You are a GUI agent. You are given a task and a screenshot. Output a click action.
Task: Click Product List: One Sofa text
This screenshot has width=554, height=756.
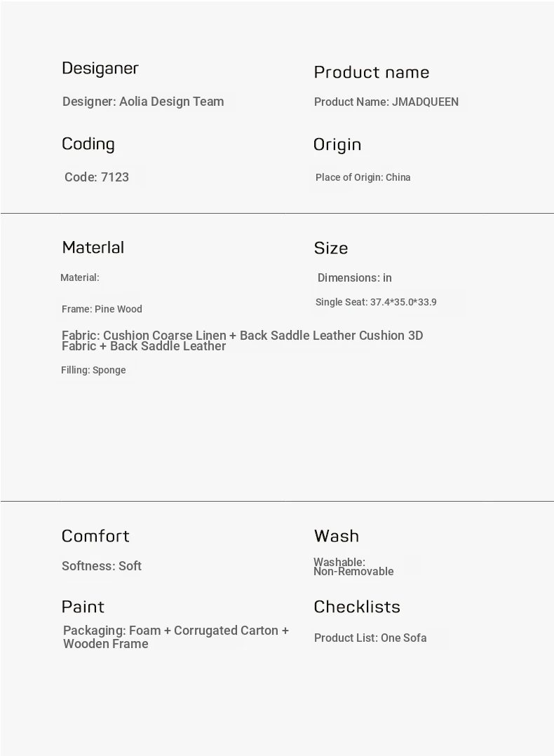pyautogui.click(x=370, y=638)
